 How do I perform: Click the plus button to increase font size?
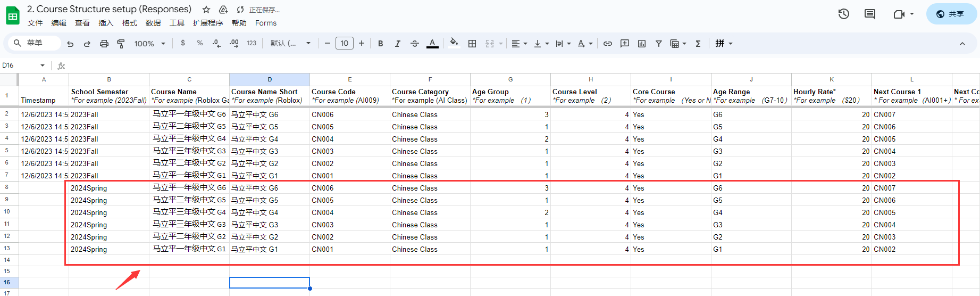pos(362,44)
